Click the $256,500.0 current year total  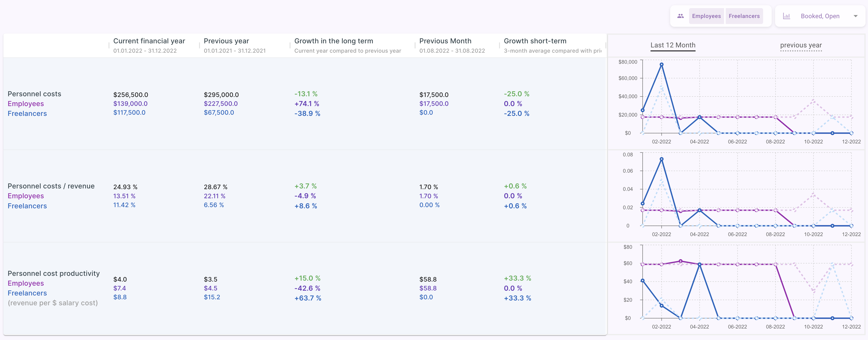coord(130,95)
